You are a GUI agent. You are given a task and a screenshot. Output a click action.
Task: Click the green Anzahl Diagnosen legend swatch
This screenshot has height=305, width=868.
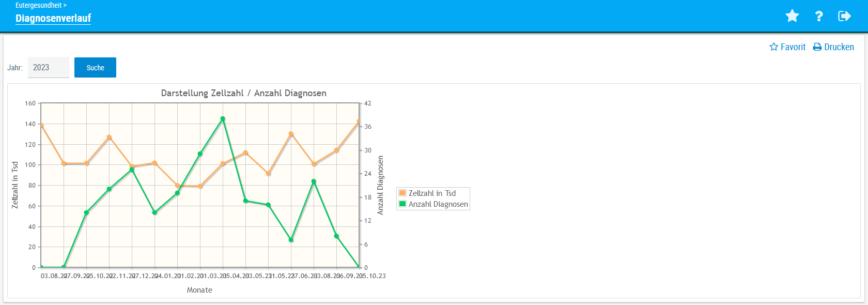402,204
